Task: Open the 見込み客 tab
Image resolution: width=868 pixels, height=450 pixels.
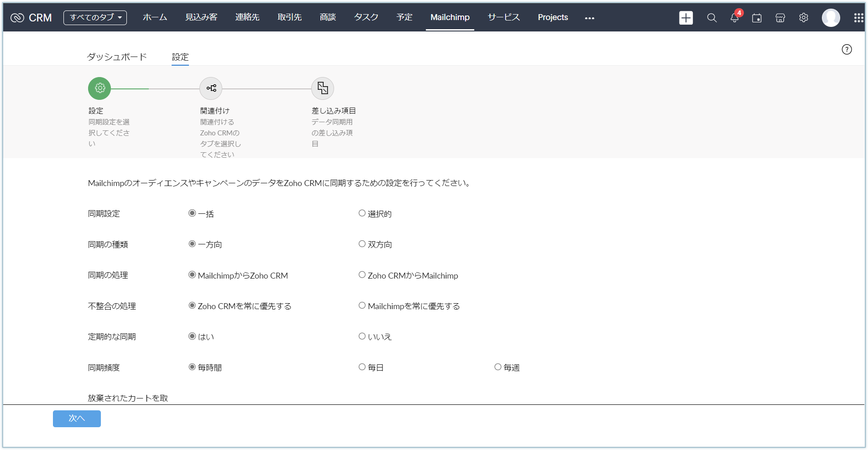Action: click(201, 17)
